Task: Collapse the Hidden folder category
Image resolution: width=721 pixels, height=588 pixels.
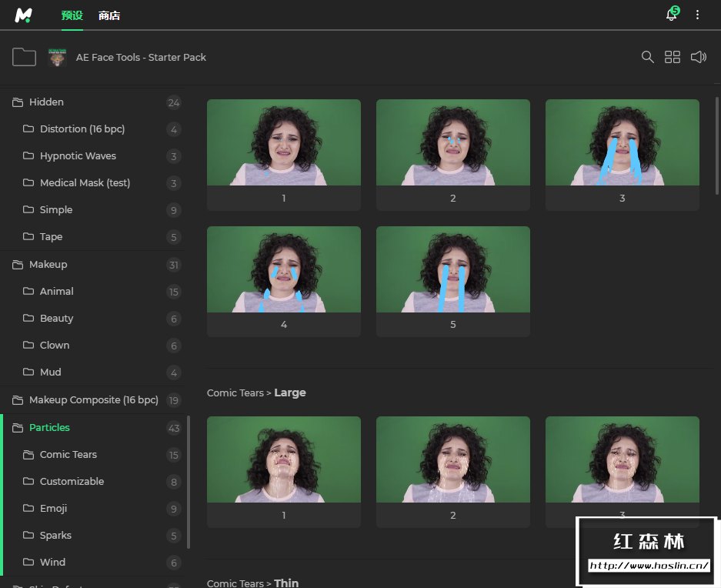Action: [x=46, y=102]
